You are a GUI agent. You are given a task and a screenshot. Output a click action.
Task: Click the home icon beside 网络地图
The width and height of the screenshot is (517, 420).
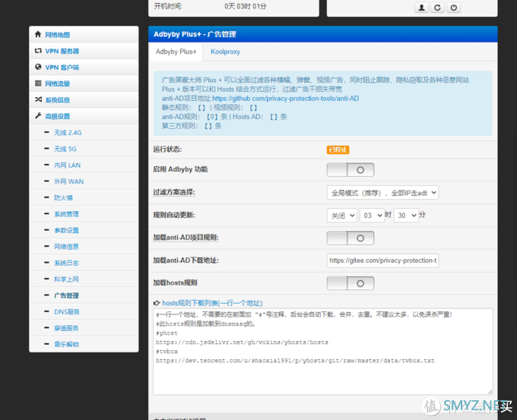tap(38, 34)
